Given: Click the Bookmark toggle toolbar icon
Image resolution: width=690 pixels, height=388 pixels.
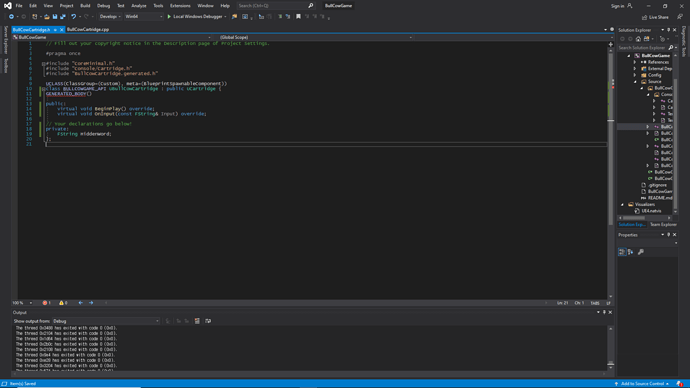Looking at the screenshot, I should (x=298, y=17).
